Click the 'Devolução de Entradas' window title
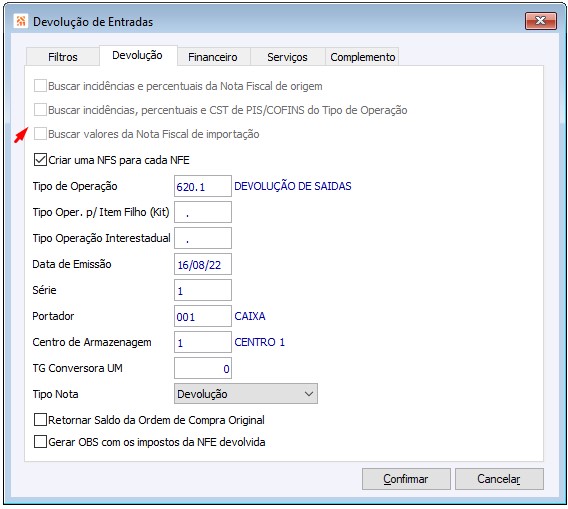 coord(93,22)
